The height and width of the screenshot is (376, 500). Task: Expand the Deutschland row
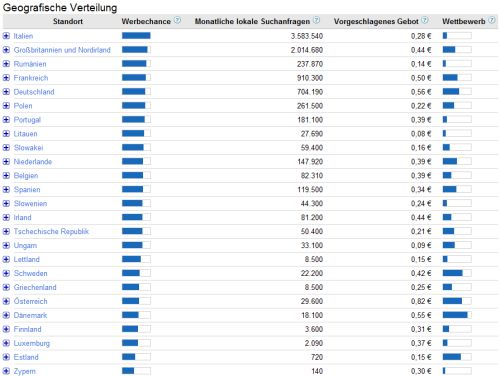point(6,92)
